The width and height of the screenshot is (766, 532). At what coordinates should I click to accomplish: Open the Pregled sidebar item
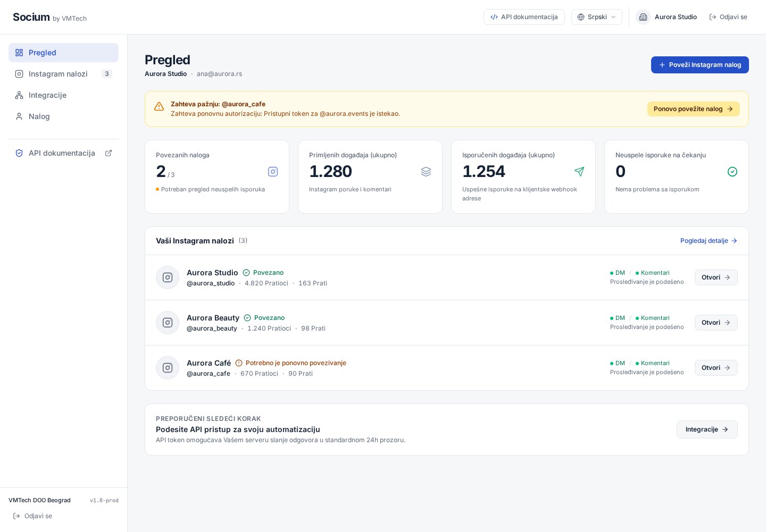pyautogui.click(x=63, y=53)
